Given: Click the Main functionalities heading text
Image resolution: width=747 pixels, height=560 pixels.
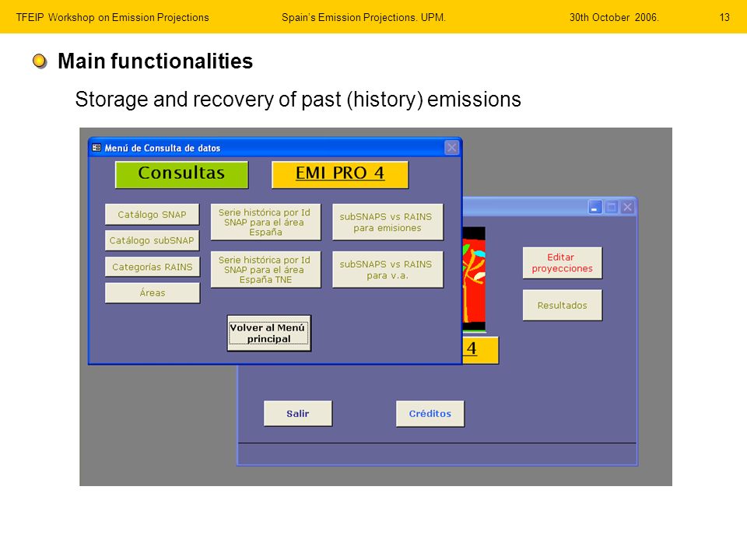Looking at the screenshot, I should click(156, 61).
